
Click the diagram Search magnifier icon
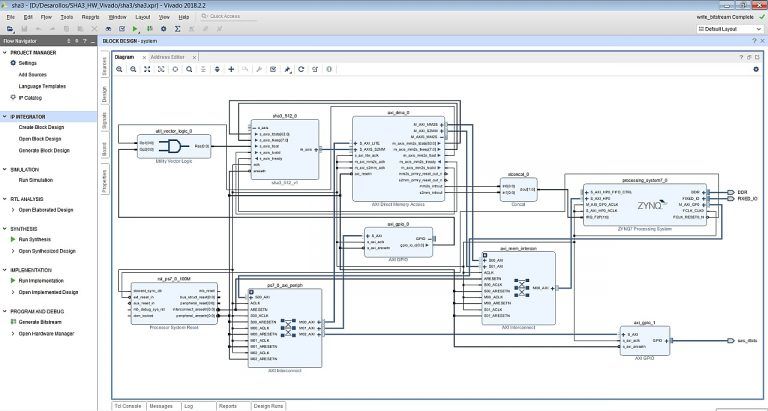189,70
